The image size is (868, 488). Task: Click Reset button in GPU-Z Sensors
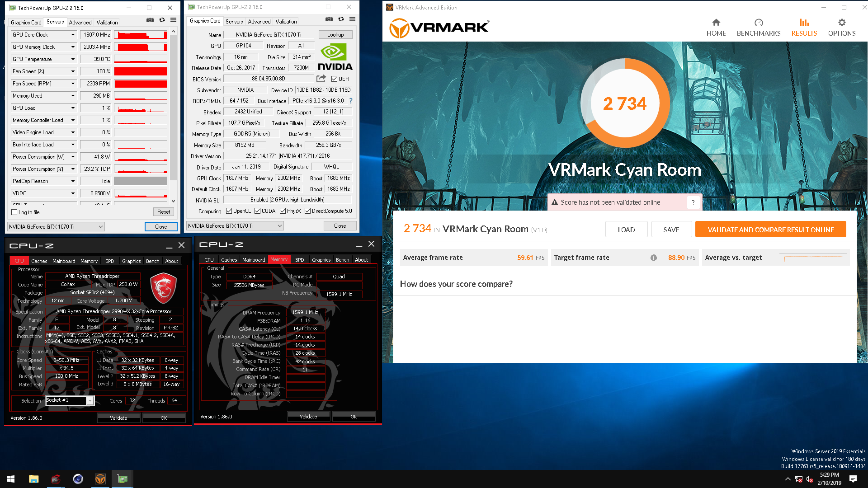pos(164,212)
